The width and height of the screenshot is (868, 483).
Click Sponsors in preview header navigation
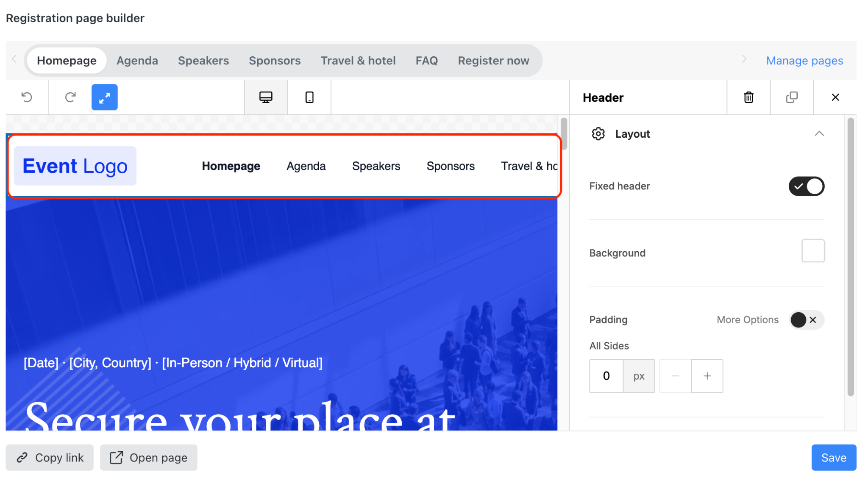[x=451, y=166]
